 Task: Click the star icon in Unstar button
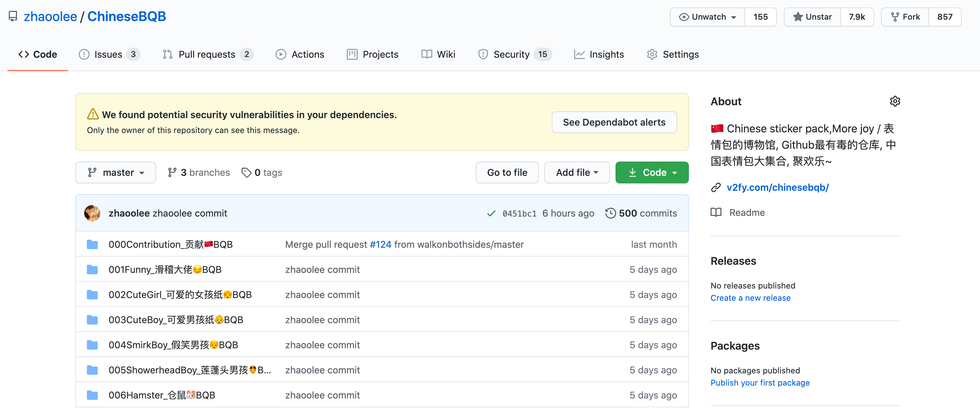798,17
